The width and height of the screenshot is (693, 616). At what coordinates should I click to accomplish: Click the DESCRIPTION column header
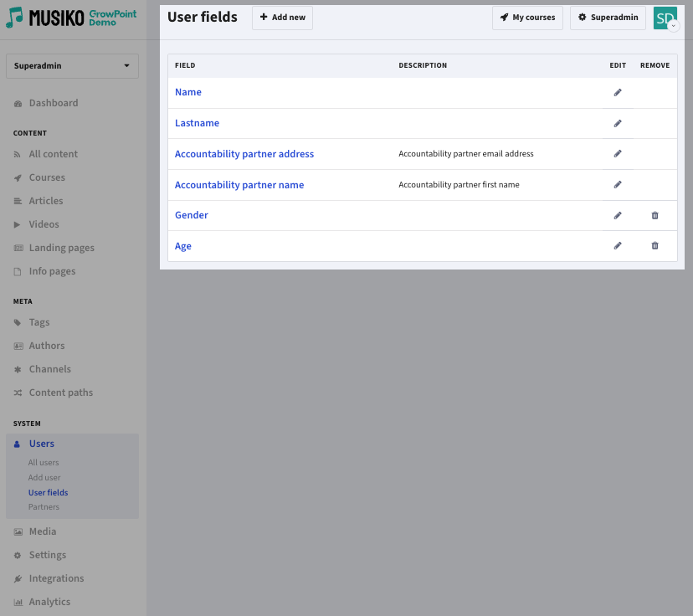pyautogui.click(x=423, y=65)
